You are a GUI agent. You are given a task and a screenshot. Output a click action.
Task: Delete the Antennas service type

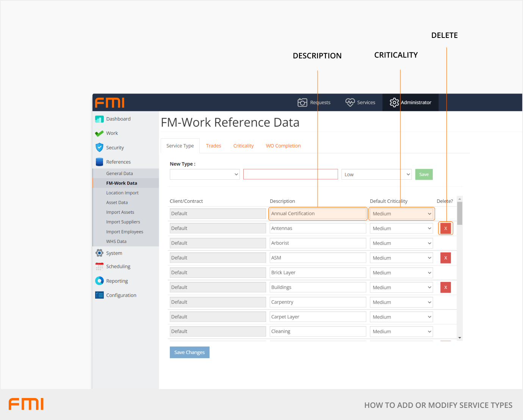[446, 229]
